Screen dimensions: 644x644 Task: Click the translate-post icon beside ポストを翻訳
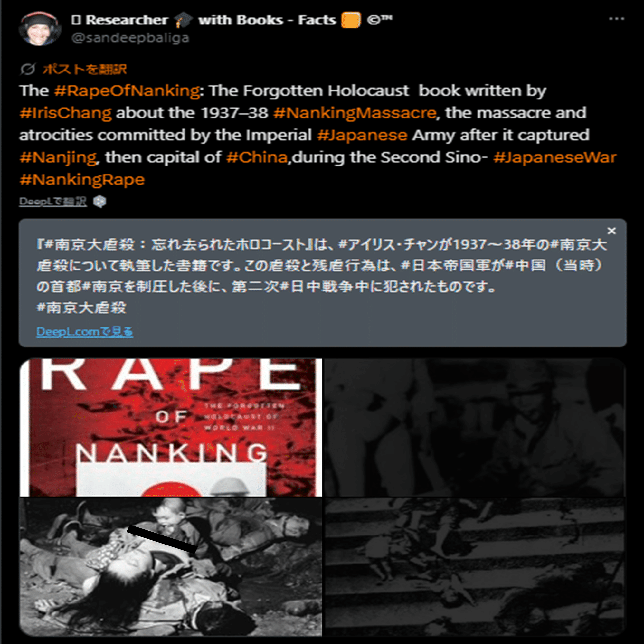pyautogui.click(x=28, y=69)
